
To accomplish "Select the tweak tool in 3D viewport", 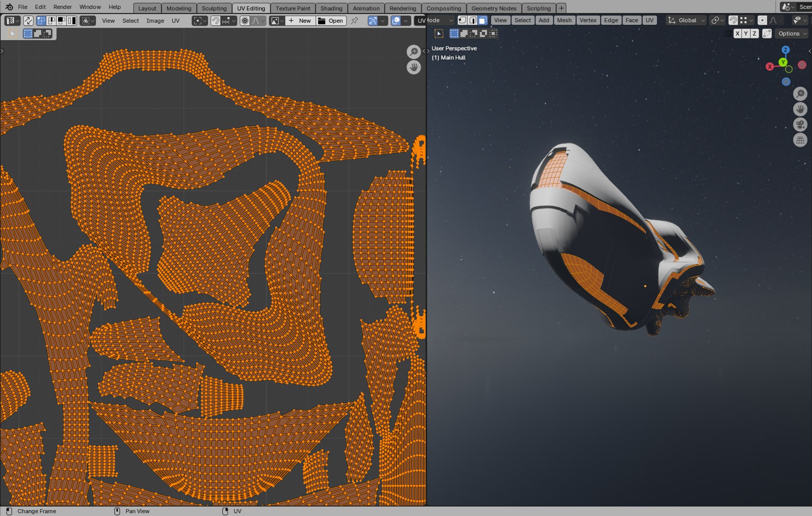I will pyautogui.click(x=439, y=33).
